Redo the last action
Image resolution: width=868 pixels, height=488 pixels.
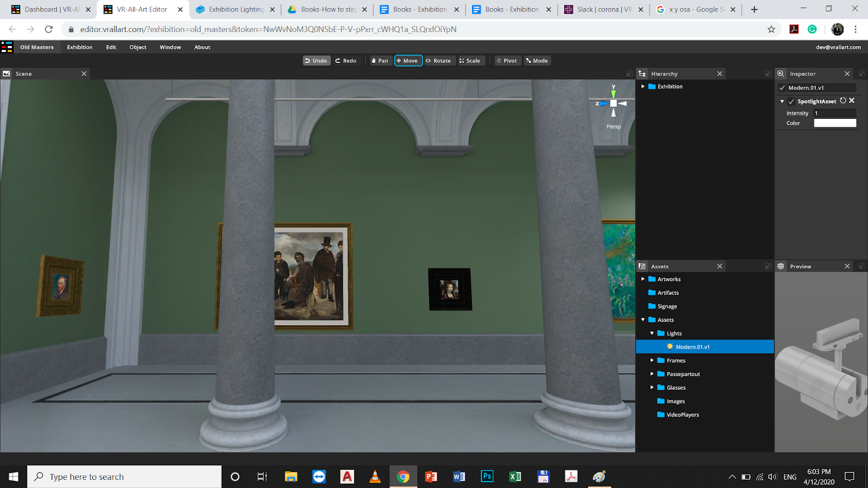(x=346, y=61)
